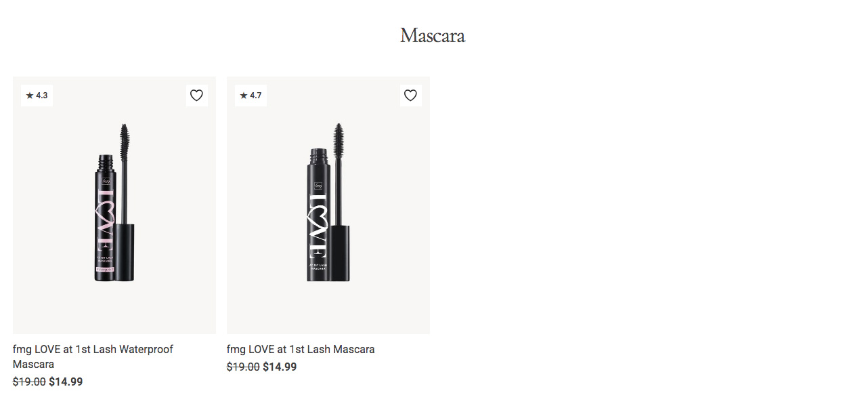Favorite the LOVE at 1st Lash Mascara heart
Image resolution: width=868 pixels, height=410 pixels.
coord(410,96)
